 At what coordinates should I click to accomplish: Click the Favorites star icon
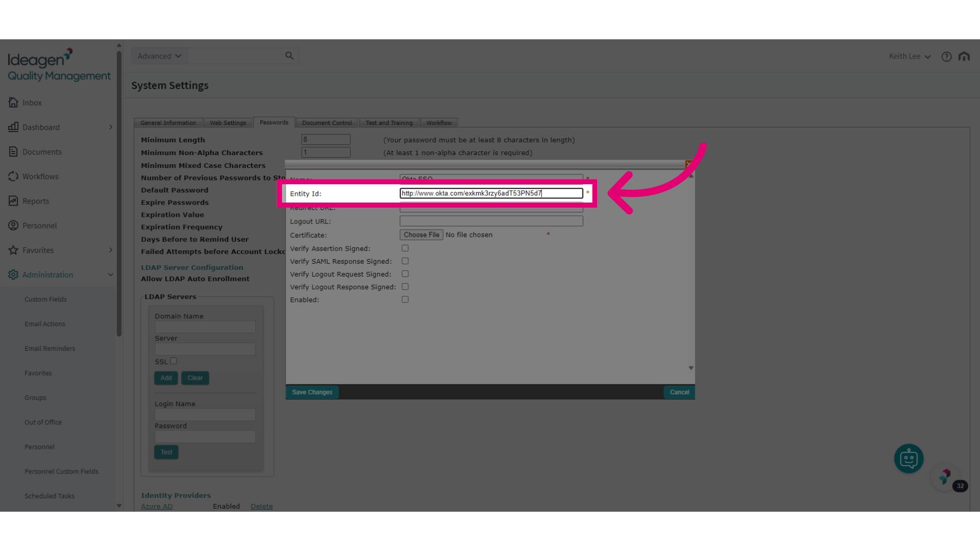click(x=13, y=250)
